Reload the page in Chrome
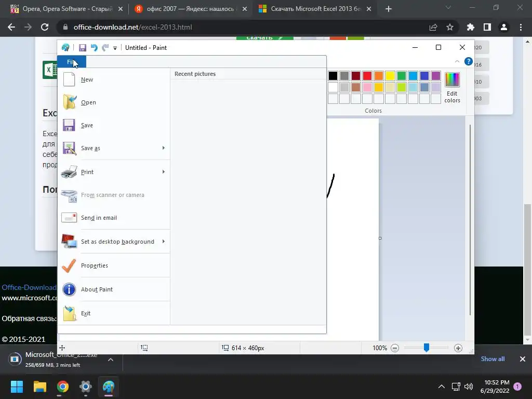Viewport: 532px width, 399px height. point(45,27)
